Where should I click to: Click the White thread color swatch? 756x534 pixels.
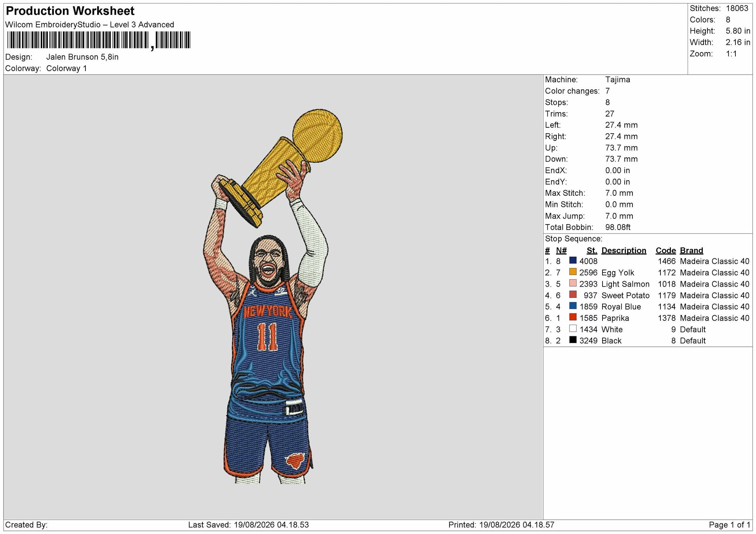[573, 329]
